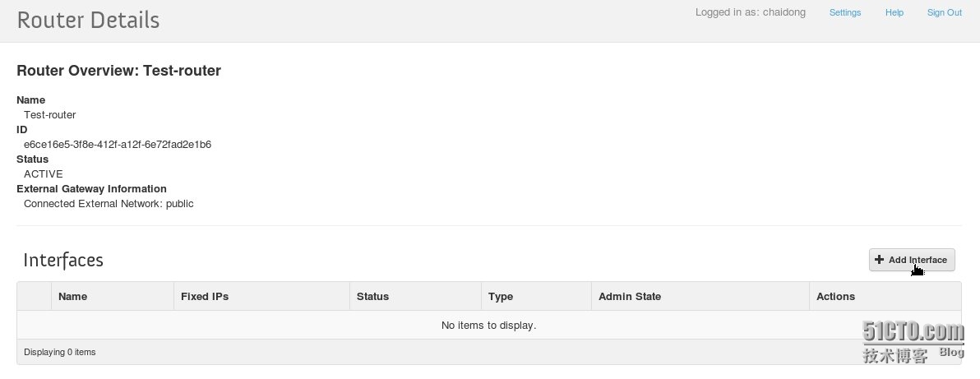This screenshot has width=980, height=379.
Task: Click the Actions column header
Action: click(885, 297)
